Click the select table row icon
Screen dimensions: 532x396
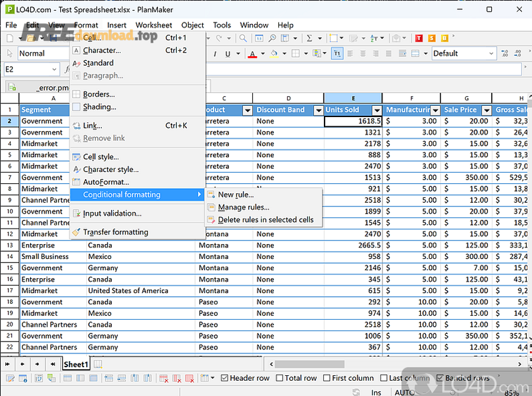(x=67, y=378)
